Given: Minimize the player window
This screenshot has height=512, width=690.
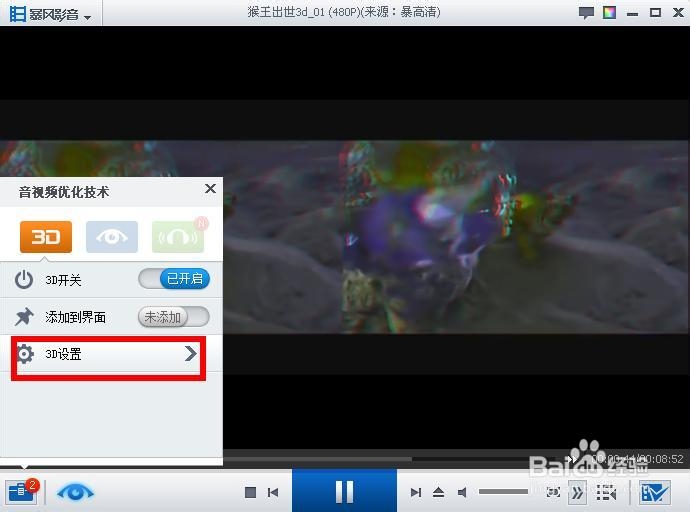Looking at the screenshot, I should (x=632, y=14).
